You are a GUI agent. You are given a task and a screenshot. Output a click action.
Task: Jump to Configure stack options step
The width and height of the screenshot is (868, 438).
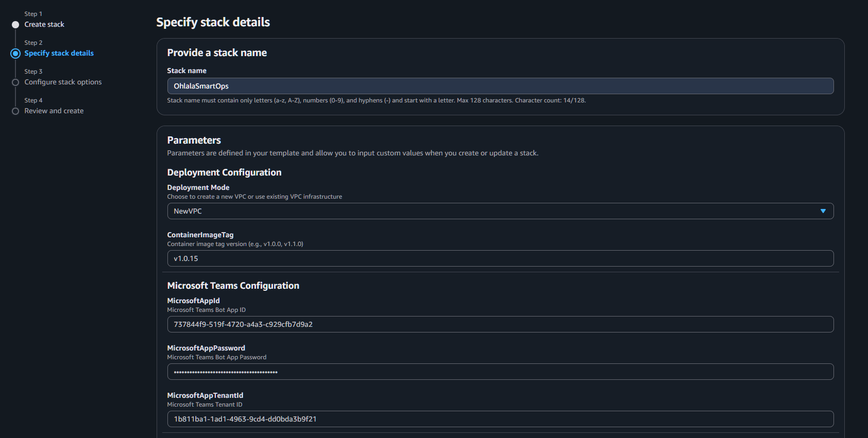click(x=63, y=82)
